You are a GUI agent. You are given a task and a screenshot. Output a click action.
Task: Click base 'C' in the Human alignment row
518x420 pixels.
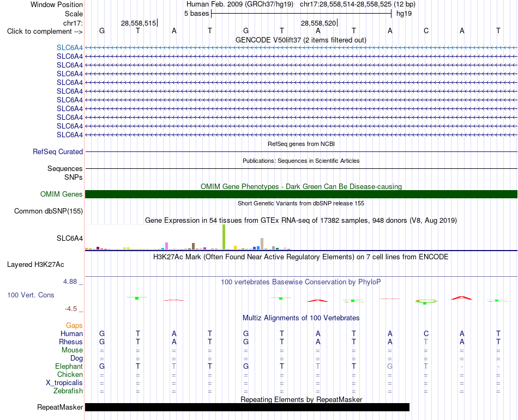coord(426,333)
